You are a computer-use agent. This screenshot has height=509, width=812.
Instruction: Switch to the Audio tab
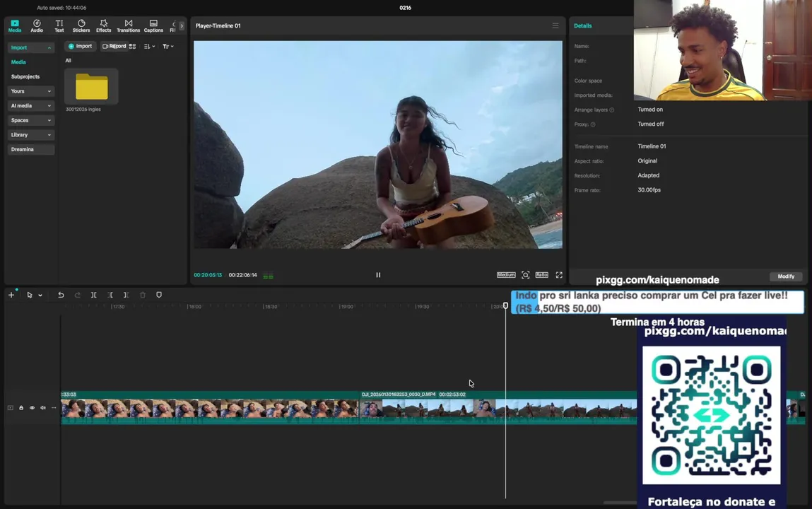click(37, 26)
